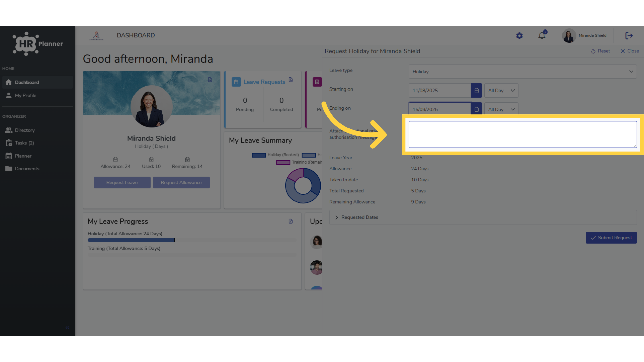This screenshot has height=362, width=644.
Task: Go to Dashboard in the sidebar
Action: (38, 82)
